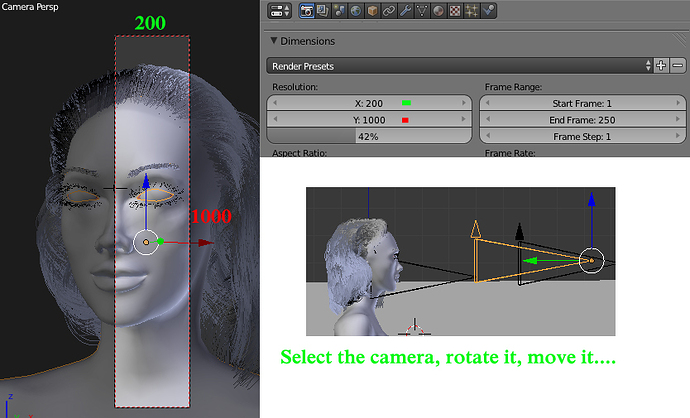Click the End Frame: 250 field
The height and width of the screenshot is (418, 690).
click(583, 120)
